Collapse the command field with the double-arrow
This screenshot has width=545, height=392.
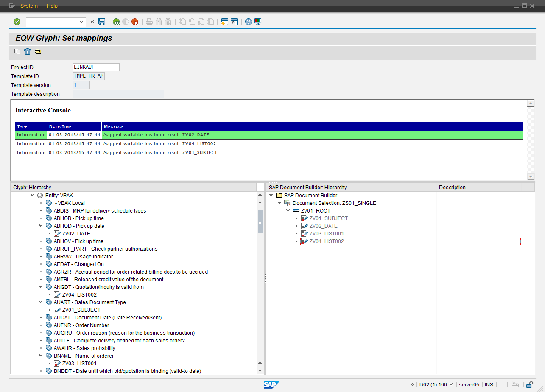point(92,22)
